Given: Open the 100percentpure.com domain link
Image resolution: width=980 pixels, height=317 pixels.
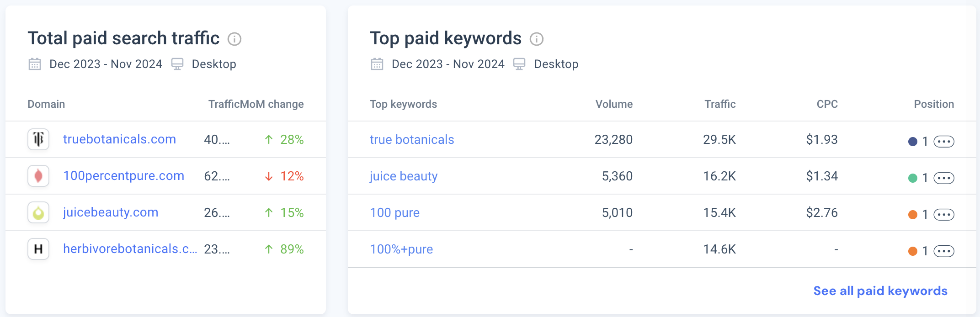Looking at the screenshot, I should coord(123,176).
